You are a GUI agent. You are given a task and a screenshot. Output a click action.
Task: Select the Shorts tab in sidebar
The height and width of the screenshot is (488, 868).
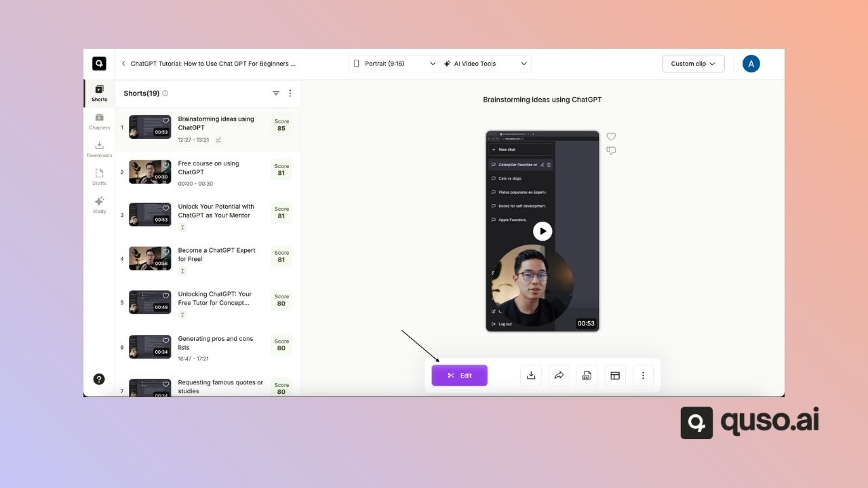point(99,94)
